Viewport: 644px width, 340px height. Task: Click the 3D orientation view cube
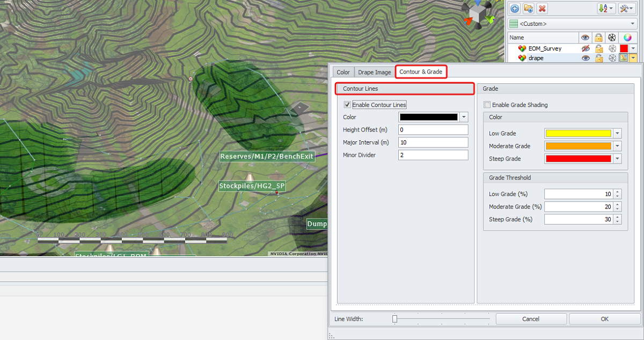click(479, 13)
